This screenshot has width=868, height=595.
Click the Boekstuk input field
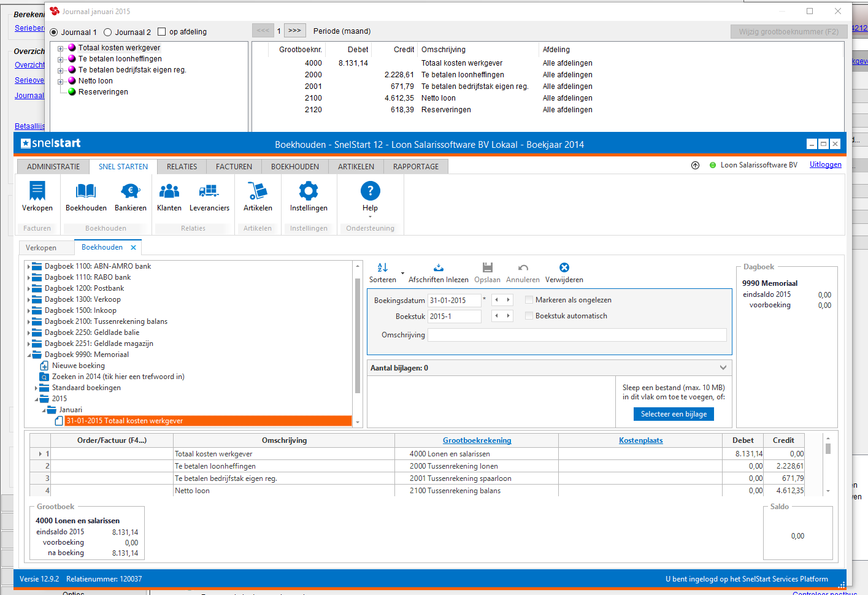pyautogui.click(x=454, y=317)
